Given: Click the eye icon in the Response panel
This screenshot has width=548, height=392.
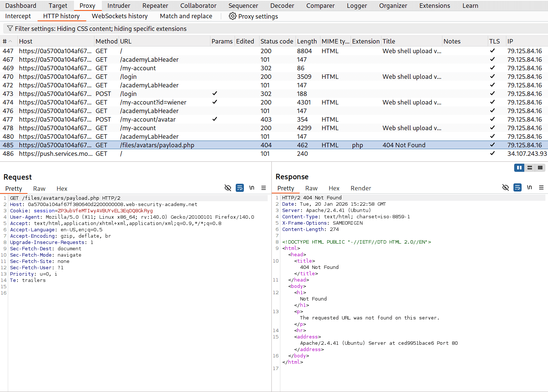Looking at the screenshot, I should 505,187.
